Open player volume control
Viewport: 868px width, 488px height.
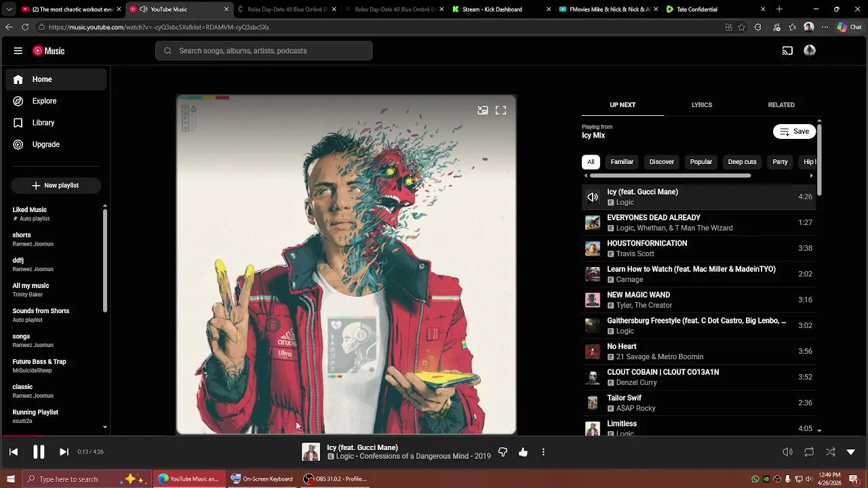click(x=787, y=452)
